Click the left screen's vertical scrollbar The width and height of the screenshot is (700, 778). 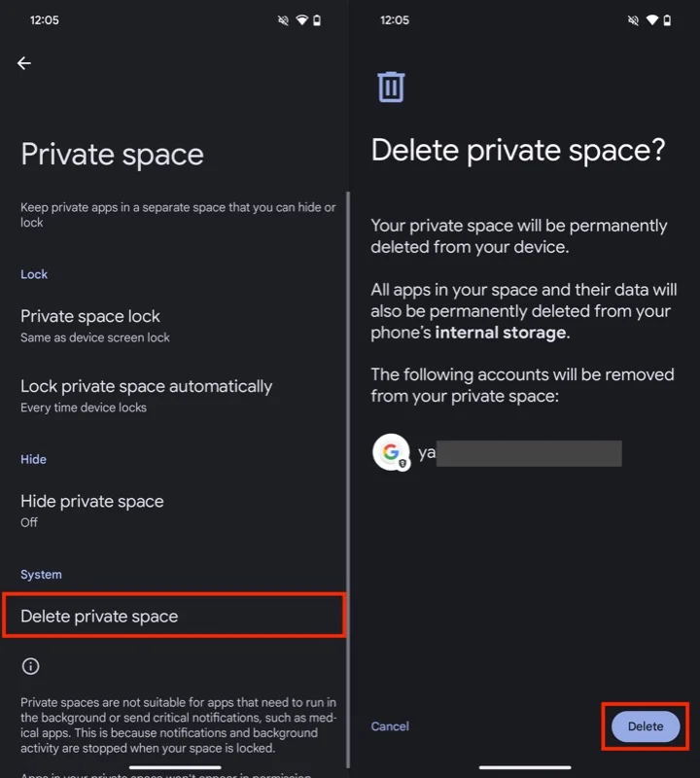tap(348, 479)
